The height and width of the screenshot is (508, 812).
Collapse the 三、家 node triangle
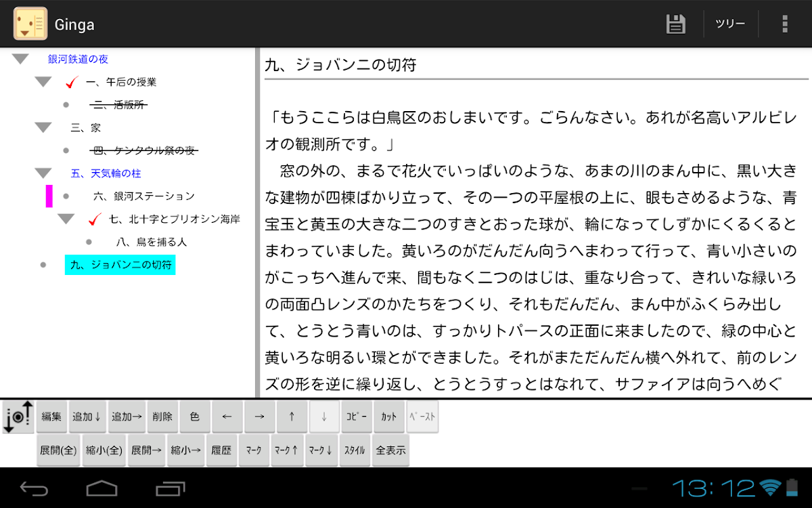43,127
